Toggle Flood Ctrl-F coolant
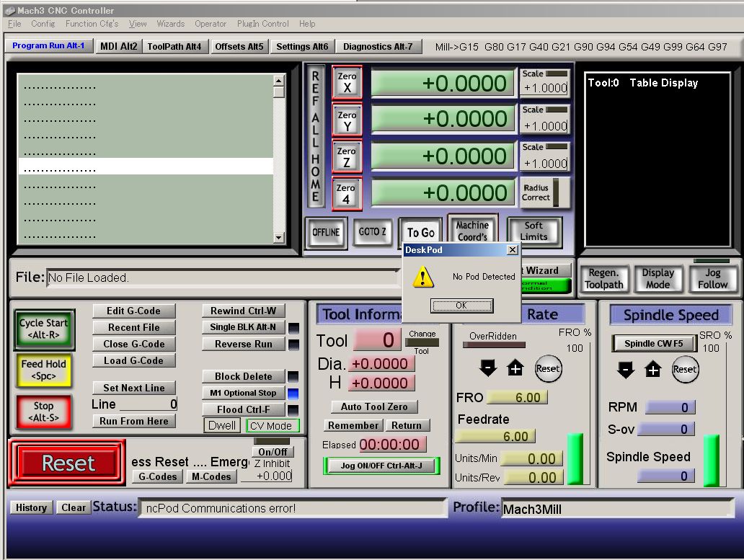Viewport: 744px width, 560px height. pyautogui.click(x=244, y=409)
